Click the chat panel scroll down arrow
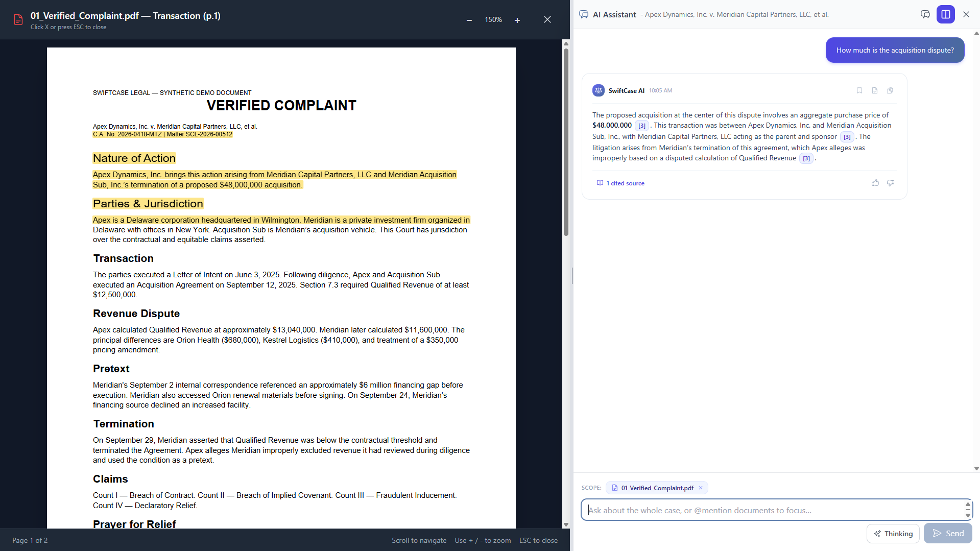Viewport: 980px width, 551px height. click(976, 468)
